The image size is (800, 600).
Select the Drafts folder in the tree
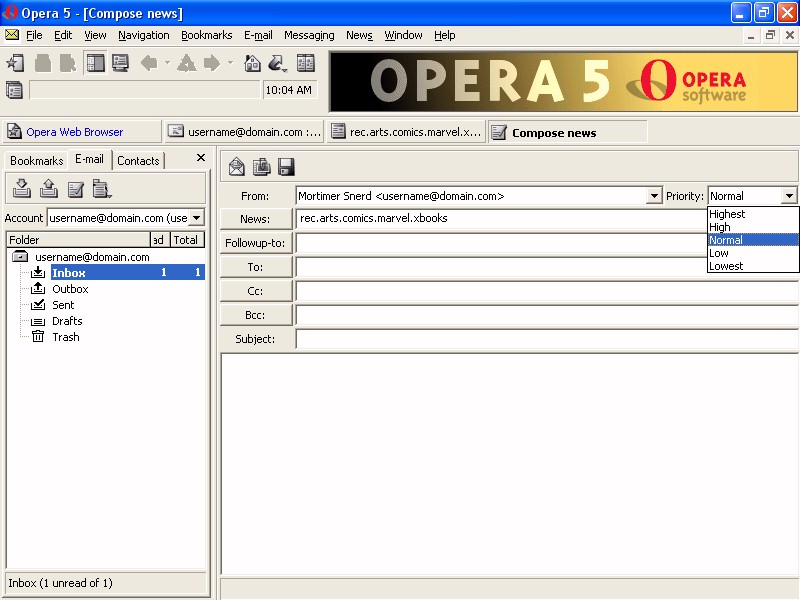[67, 321]
